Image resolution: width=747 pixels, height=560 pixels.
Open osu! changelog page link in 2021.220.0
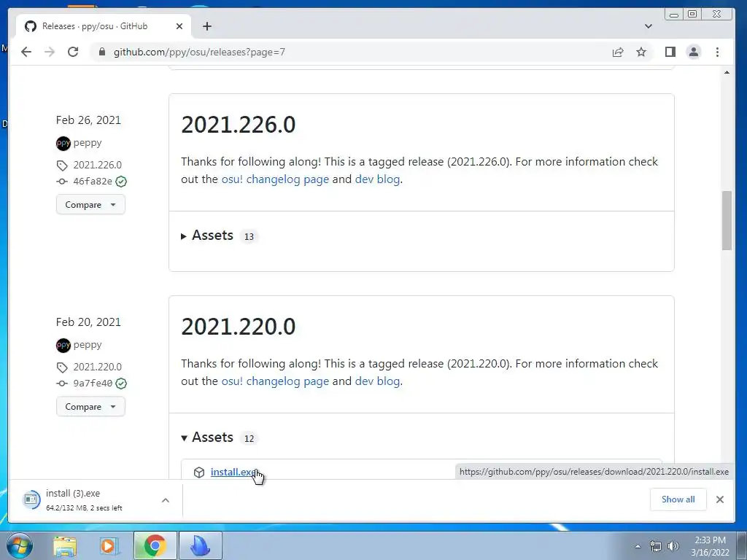coord(275,381)
